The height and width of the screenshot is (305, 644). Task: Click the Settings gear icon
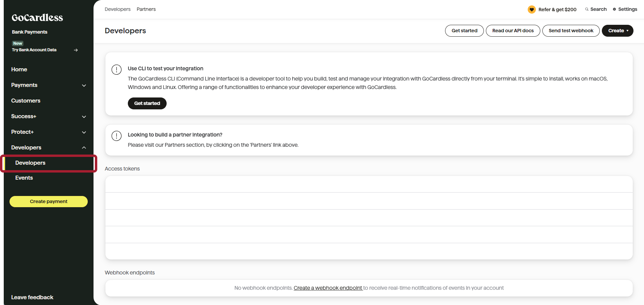[x=614, y=10]
